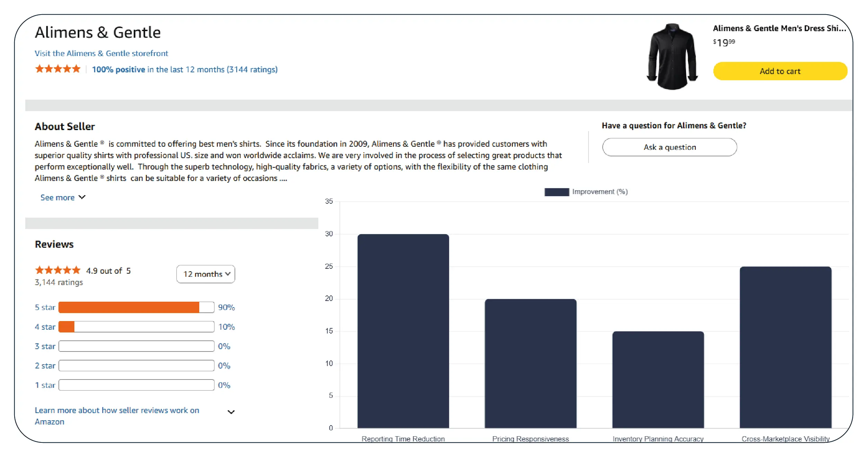Click the star rating icons under Reviews
Screen dimensions: 868x457
click(x=58, y=270)
